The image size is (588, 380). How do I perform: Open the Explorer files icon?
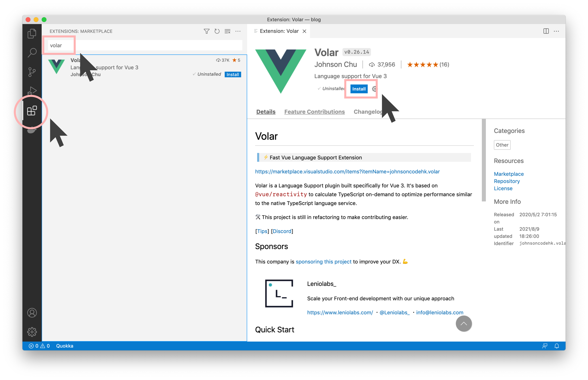tap(32, 33)
